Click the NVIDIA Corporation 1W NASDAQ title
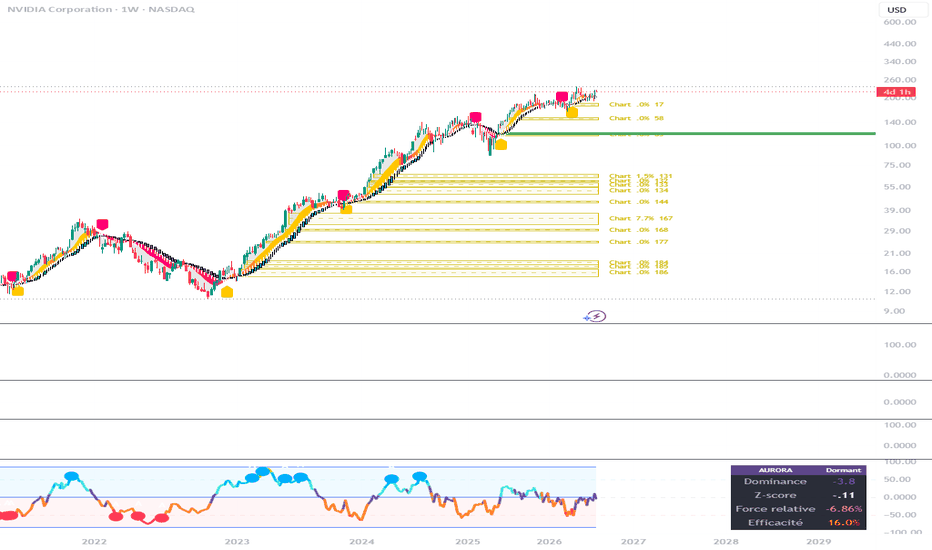Screen dimensions: 932x550 tap(100, 10)
